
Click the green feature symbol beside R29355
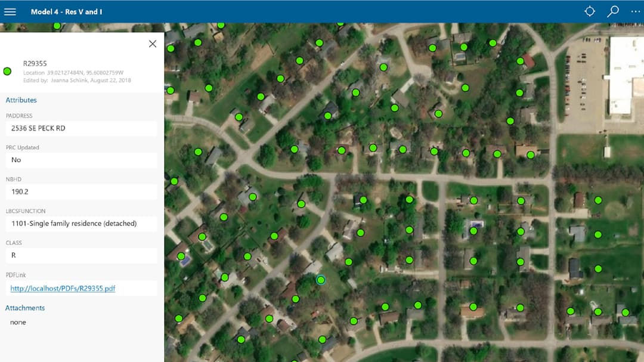coord(7,71)
